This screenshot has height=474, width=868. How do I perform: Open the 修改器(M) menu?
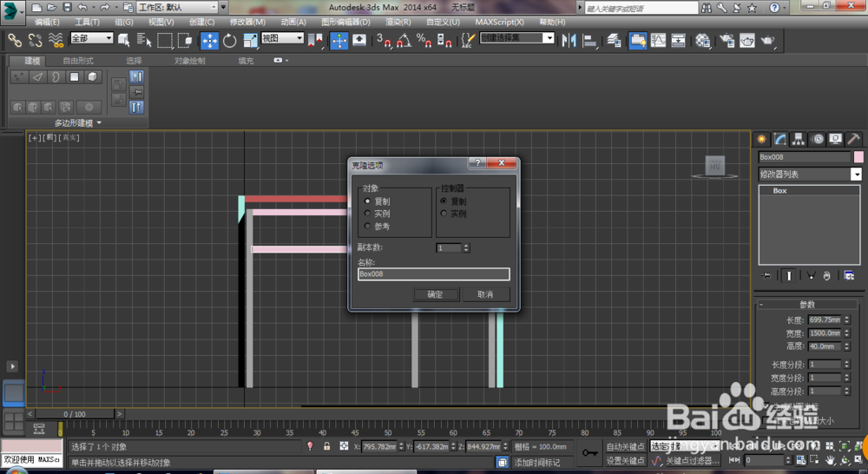pyautogui.click(x=247, y=23)
